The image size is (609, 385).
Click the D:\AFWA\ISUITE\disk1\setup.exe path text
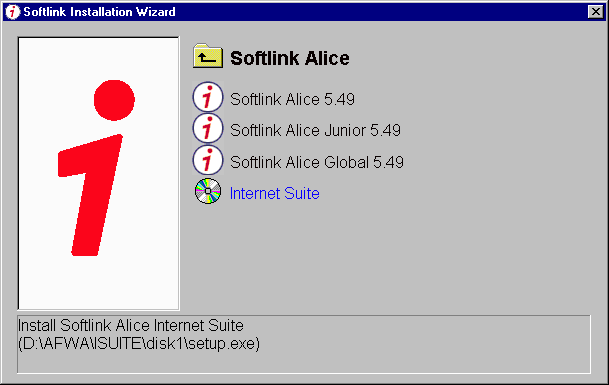(x=139, y=343)
